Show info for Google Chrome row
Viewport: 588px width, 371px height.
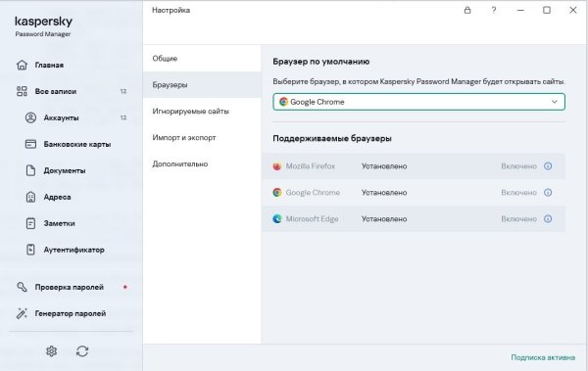tap(548, 192)
